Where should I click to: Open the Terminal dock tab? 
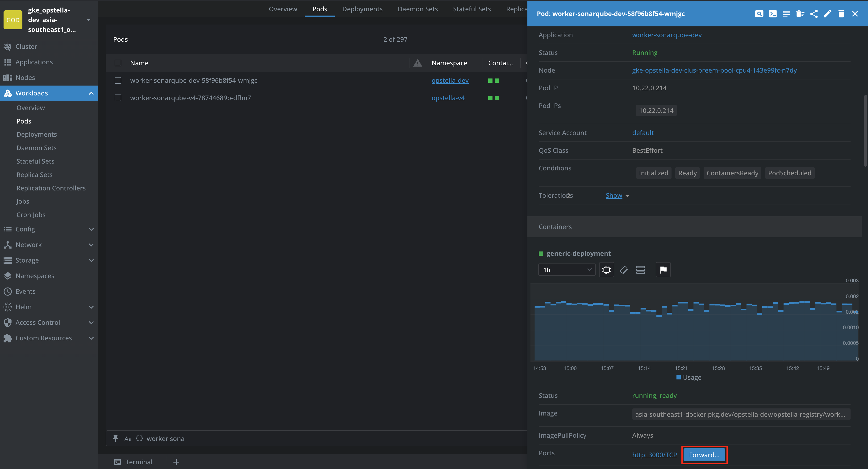click(x=134, y=462)
